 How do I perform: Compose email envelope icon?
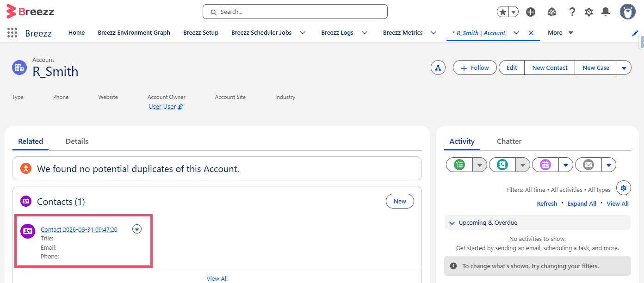point(588,165)
